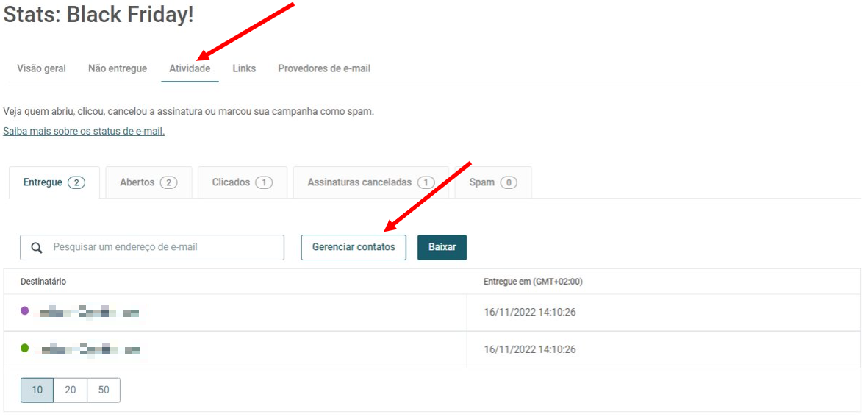View the Clicados recipients tab
This screenshot has height=417, width=868.
[x=243, y=182]
